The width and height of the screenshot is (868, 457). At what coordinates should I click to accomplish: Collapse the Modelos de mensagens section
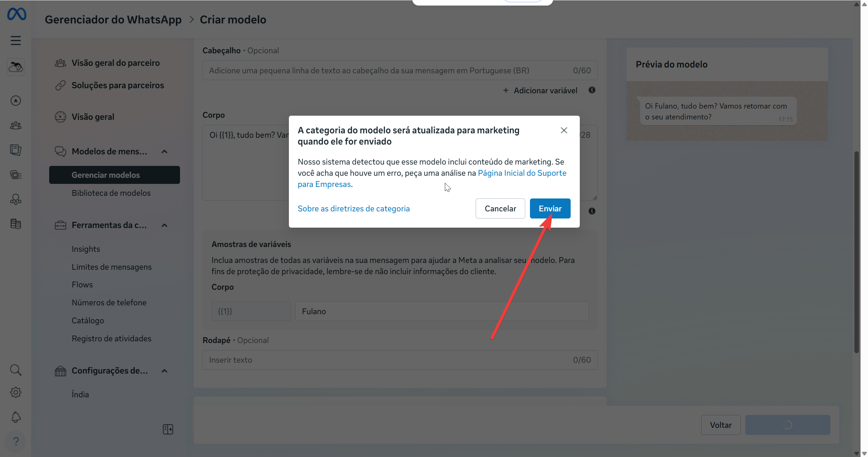[164, 152]
